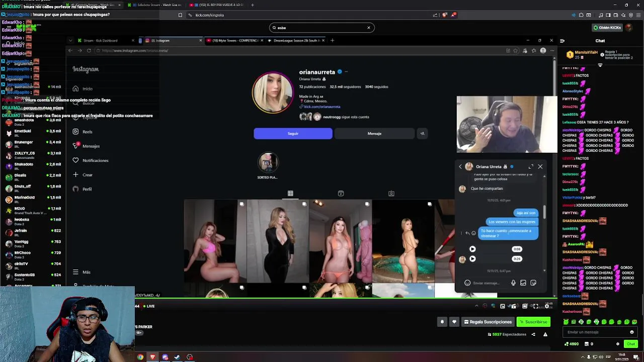
Task: Click the Kick search field
Action: [x=322, y=28]
